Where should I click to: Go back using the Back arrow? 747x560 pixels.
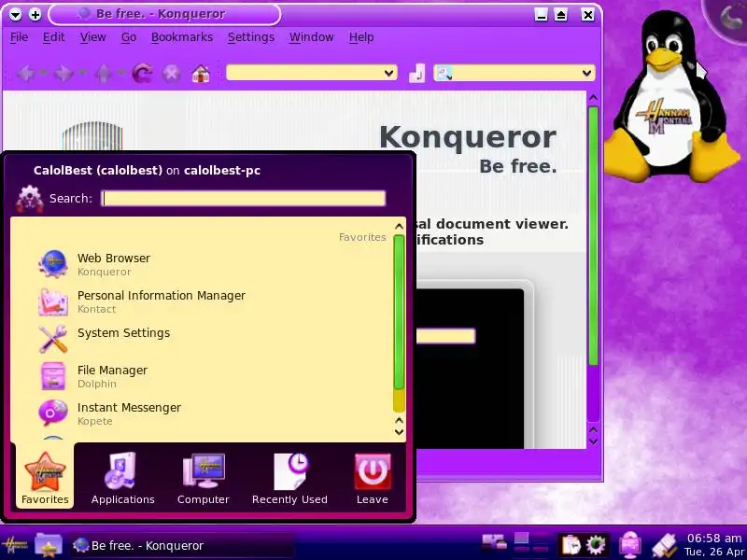26,74
